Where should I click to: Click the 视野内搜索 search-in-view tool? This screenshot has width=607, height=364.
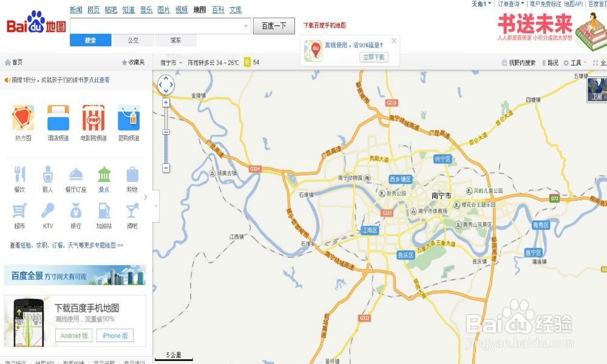coord(519,62)
